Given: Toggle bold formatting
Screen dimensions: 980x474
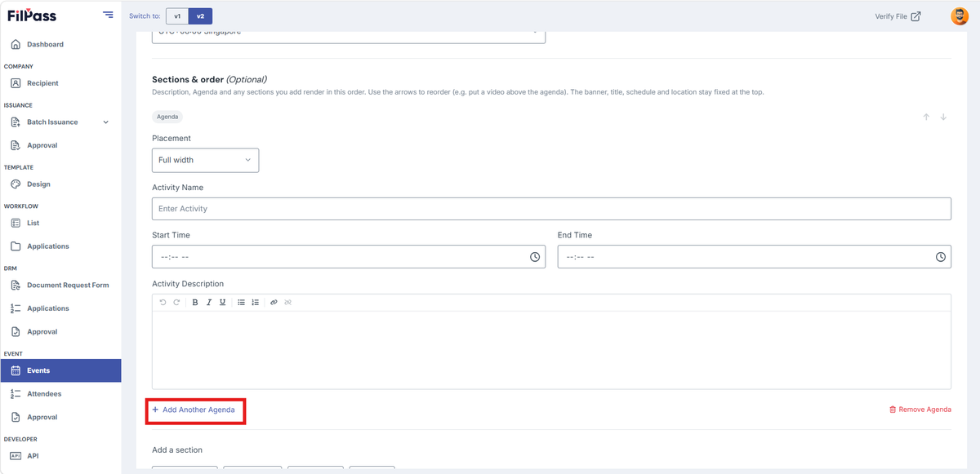Looking at the screenshot, I should pyautogui.click(x=195, y=303).
